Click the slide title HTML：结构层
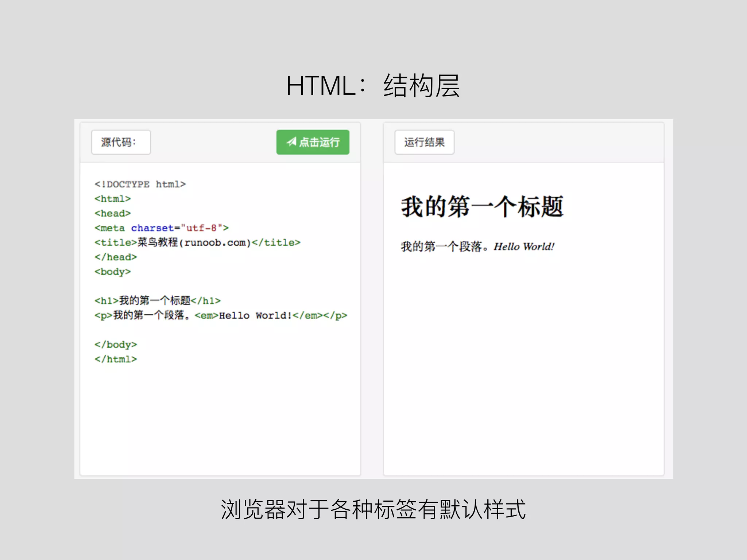 click(373, 86)
